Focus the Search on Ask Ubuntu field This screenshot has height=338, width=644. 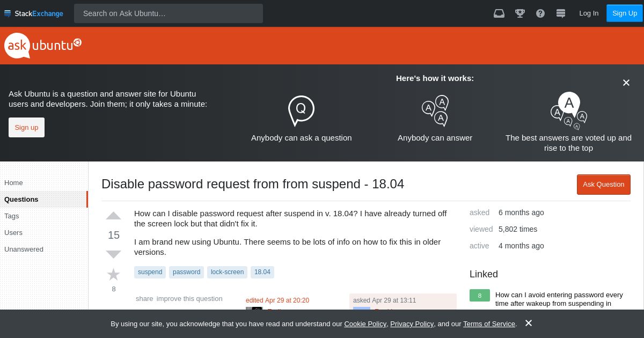[169, 13]
